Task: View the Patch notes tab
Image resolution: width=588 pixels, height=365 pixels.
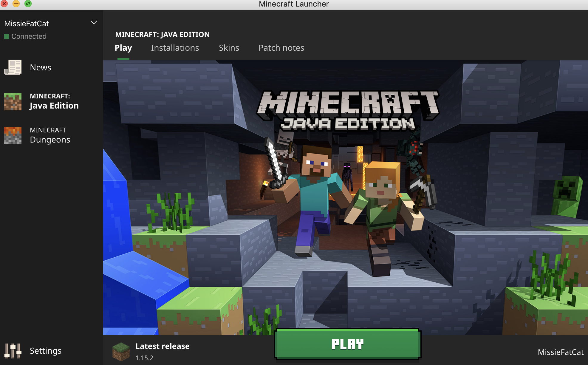Action: [x=281, y=48]
